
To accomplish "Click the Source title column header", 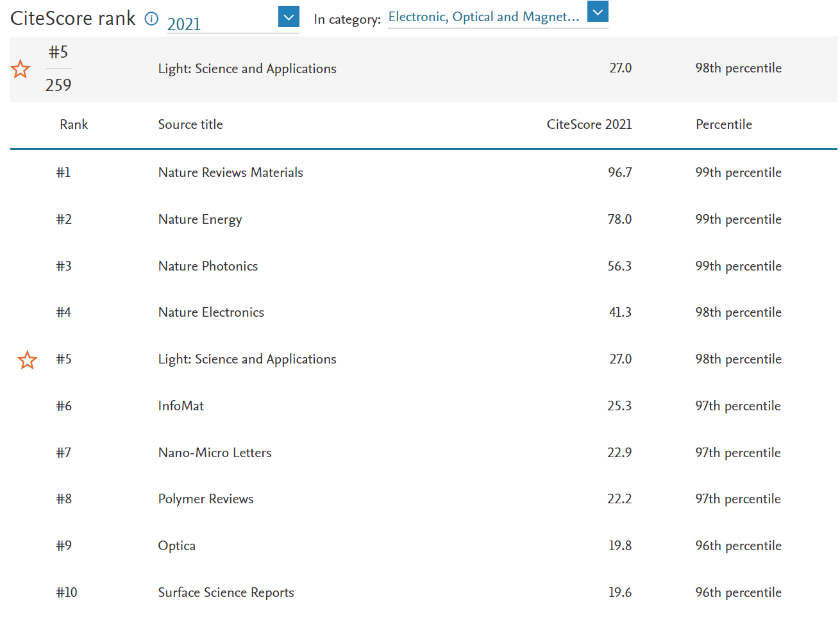I will [x=190, y=124].
